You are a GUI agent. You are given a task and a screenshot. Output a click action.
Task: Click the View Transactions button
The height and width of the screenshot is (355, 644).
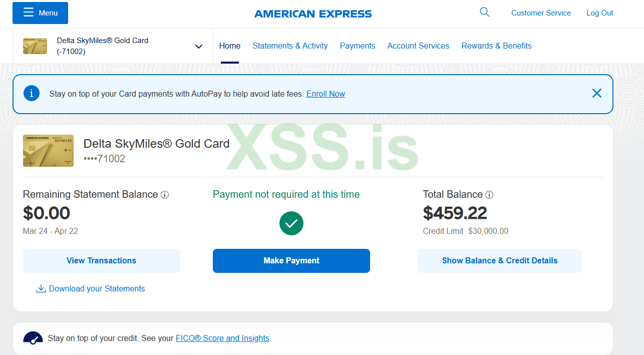point(101,261)
